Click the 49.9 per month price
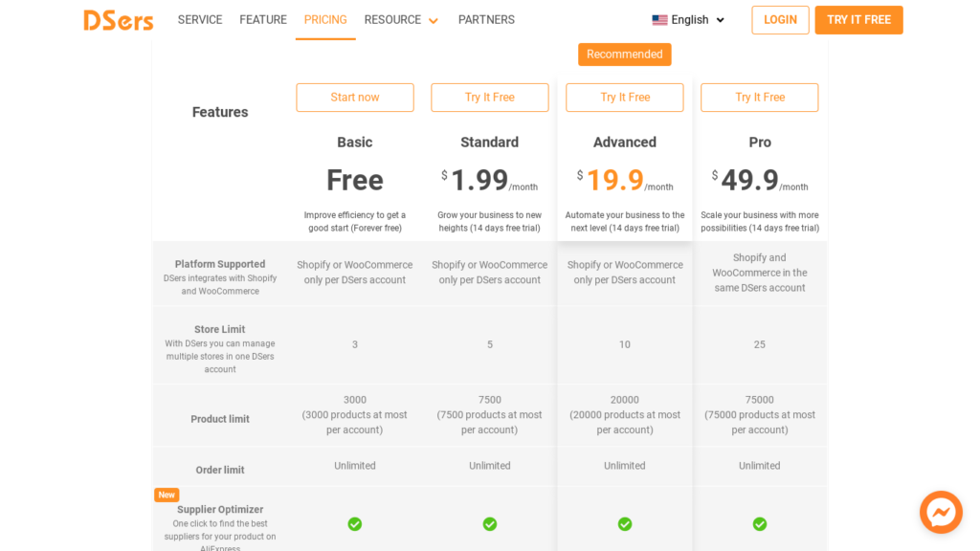Screen dimensions: 980x551 click(x=759, y=181)
